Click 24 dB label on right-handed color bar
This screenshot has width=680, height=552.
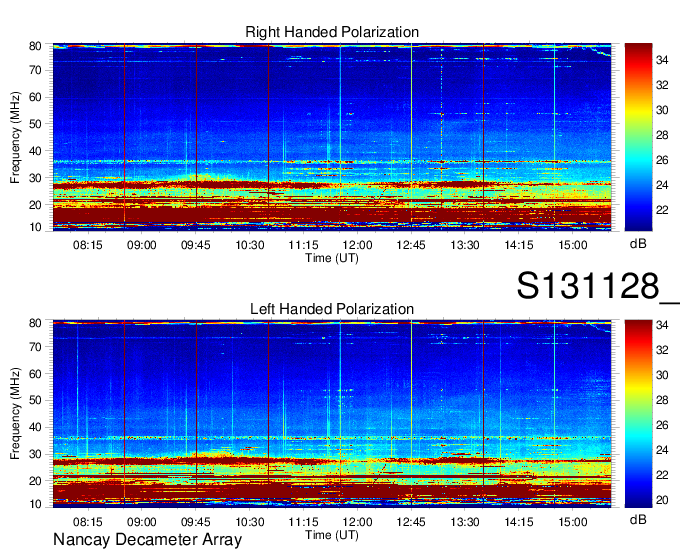click(x=662, y=185)
